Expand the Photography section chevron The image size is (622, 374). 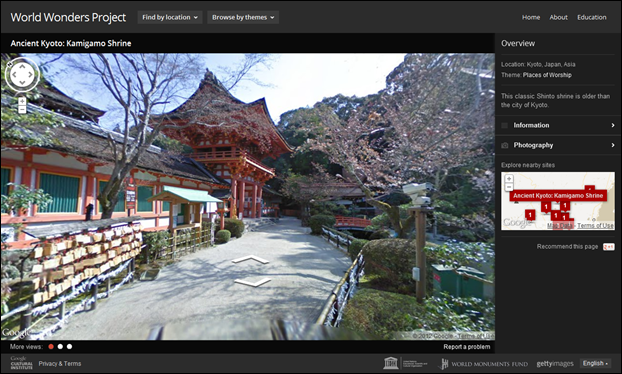coord(613,145)
